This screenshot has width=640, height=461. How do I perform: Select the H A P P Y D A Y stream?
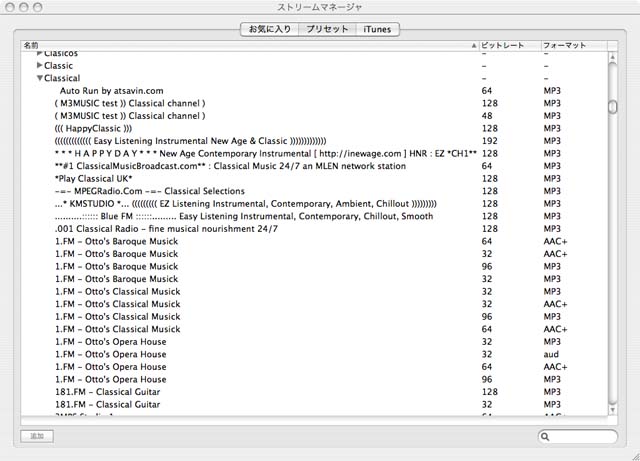click(314, 154)
